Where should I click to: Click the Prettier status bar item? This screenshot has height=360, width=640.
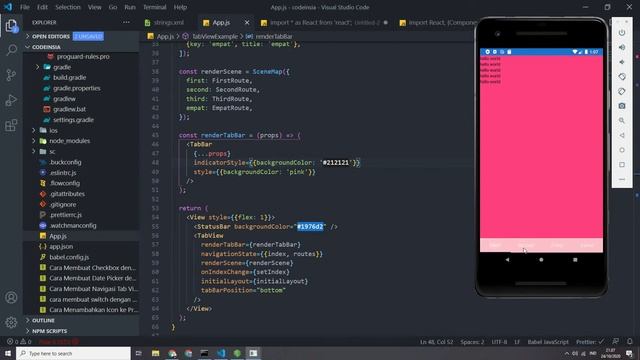[590, 342]
